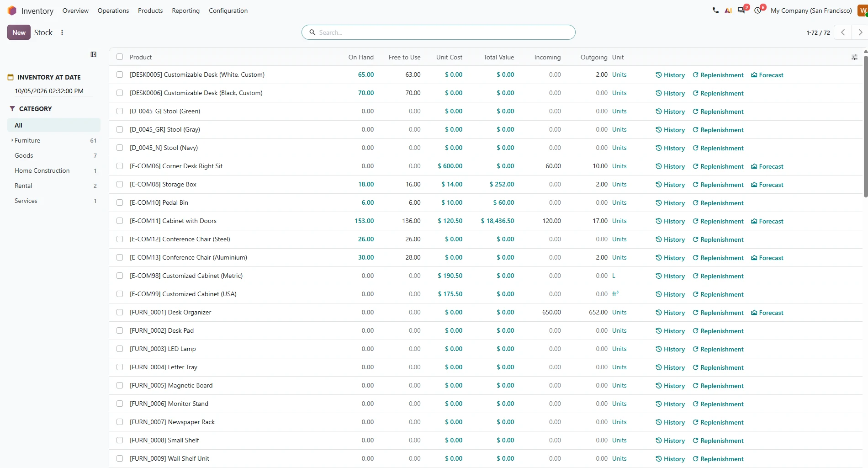Viewport: 868px width, 468px height.
Task: Open the company switcher My Company (San Francisco)
Action: (x=811, y=11)
